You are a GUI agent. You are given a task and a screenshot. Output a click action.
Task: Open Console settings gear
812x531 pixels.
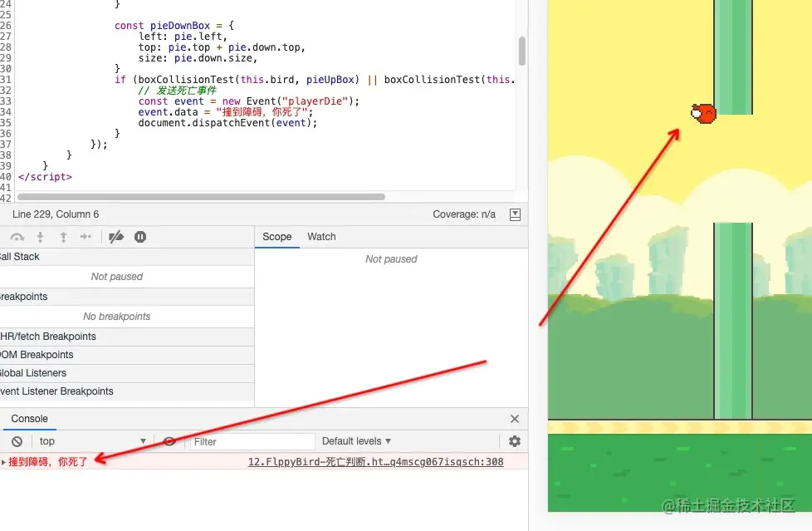[x=514, y=441]
